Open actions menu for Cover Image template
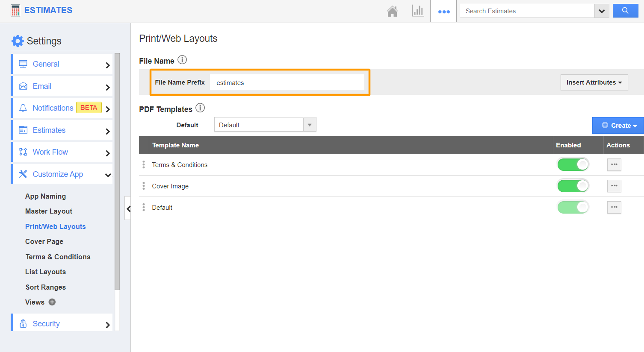Viewport: 644px width, 352px height. (x=614, y=186)
